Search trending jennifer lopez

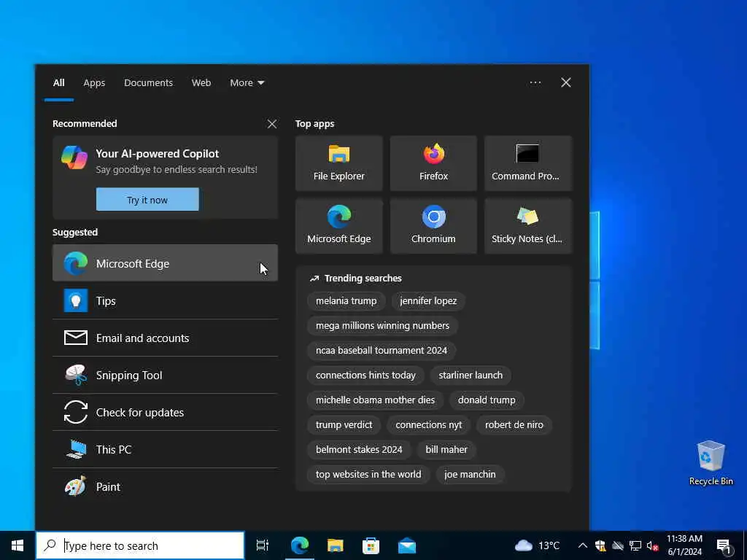pos(427,300)
